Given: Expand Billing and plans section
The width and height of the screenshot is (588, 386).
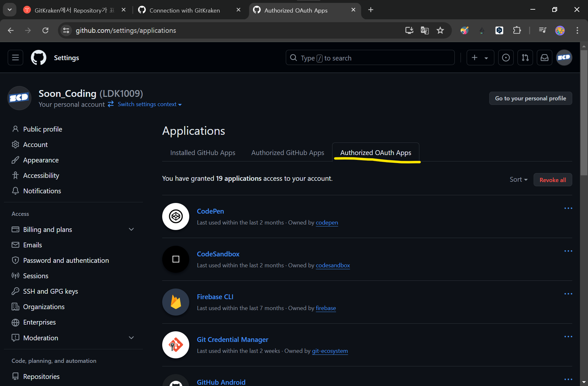Looking at the screenshot, I should coord(131,229).
